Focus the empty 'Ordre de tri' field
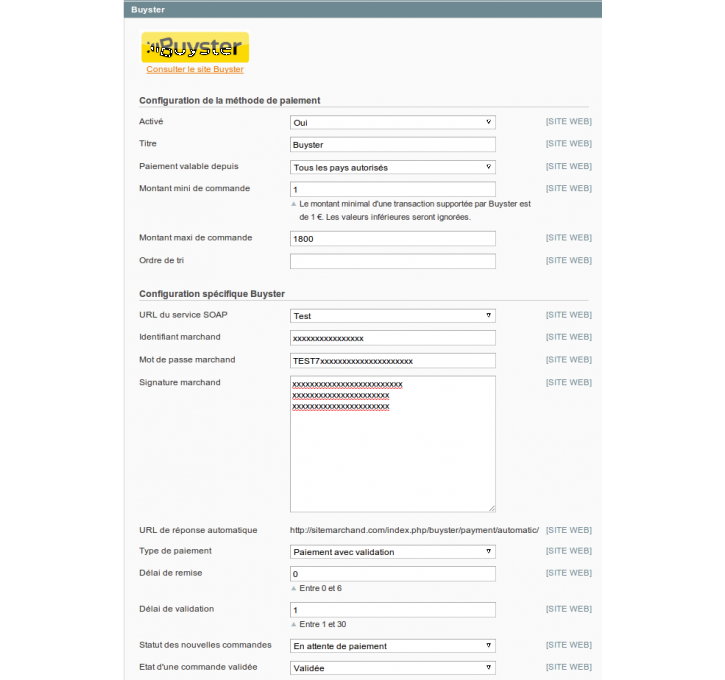The width and height of the screenshot is (725, 680). pos(393,261)
